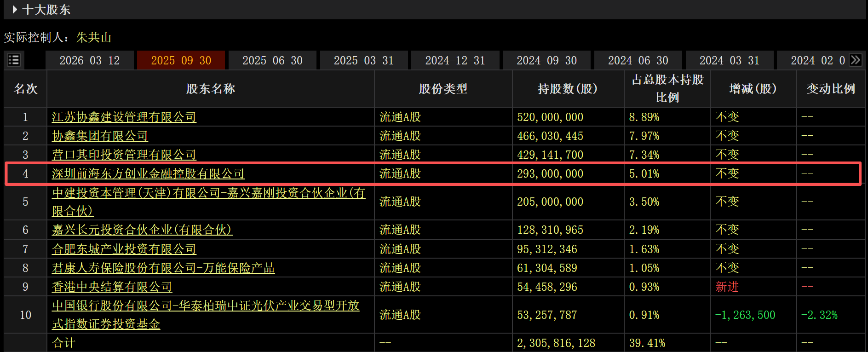Switch to the 2024-03-31 tab
The width and height of the screenshot is (868, 352).
pyautogui.click(x=729, y=60)
